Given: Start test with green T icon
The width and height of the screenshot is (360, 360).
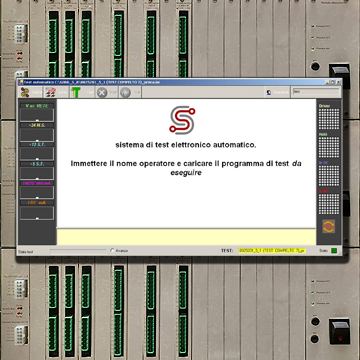Looking at the screenshot, I should point(82,92).
